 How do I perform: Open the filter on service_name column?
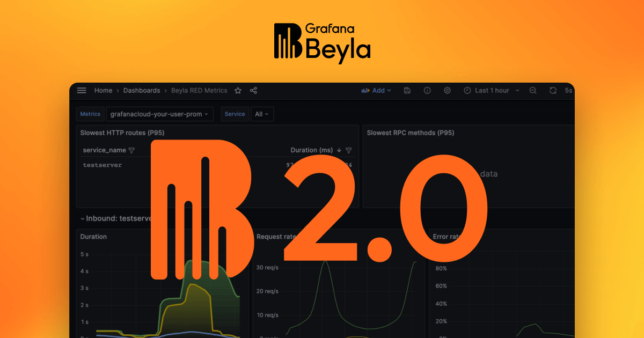click(130, 150)
